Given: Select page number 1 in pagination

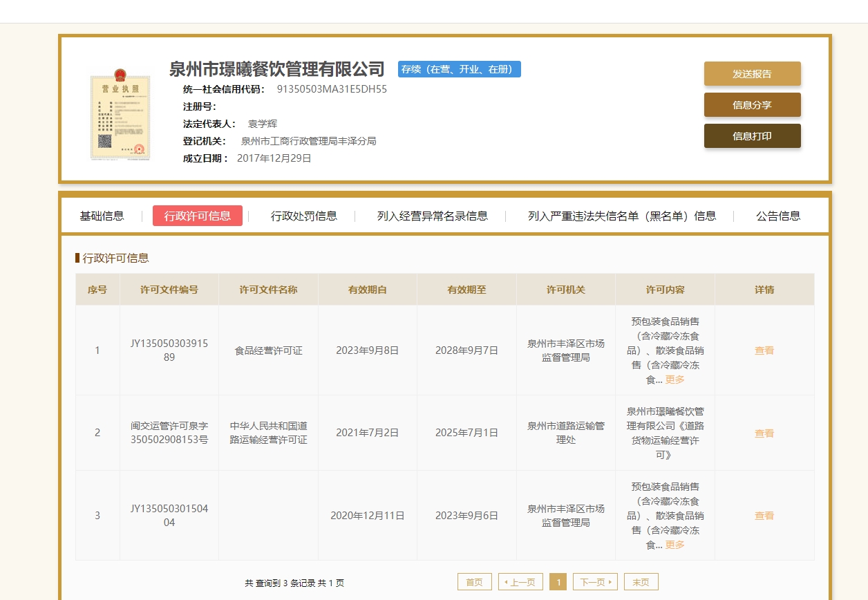Looking at the screenshot, I should point(558,582).
